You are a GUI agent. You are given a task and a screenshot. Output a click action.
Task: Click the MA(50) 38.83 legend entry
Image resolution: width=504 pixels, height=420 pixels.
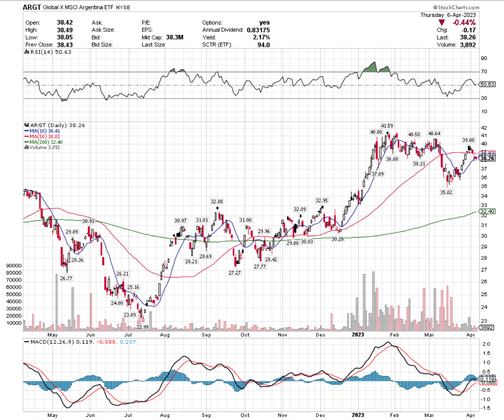[42, 136]
